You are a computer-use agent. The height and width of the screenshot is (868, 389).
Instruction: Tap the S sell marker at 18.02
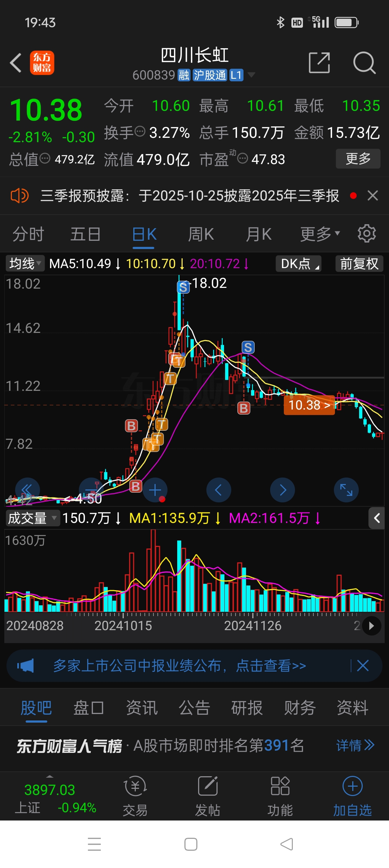183,287
